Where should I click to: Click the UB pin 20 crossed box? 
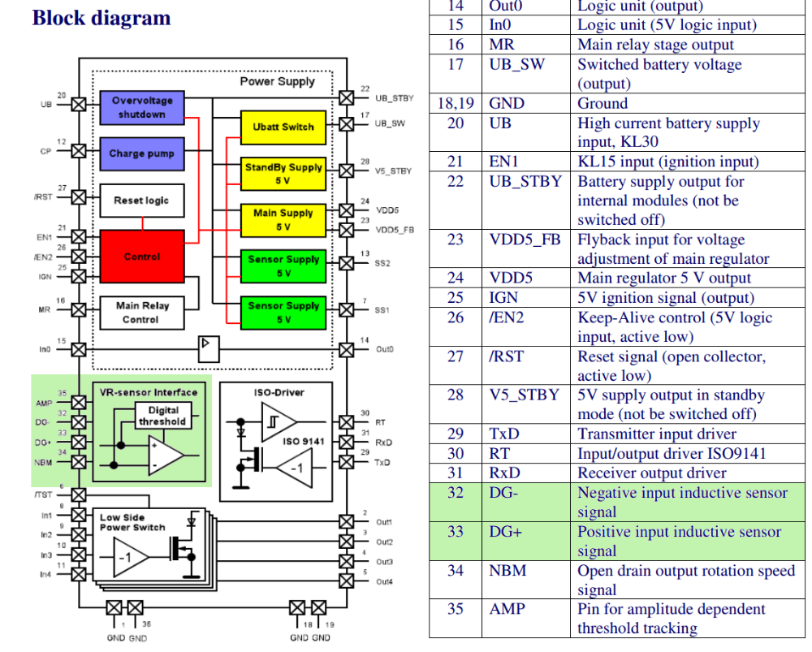point(79,105)
